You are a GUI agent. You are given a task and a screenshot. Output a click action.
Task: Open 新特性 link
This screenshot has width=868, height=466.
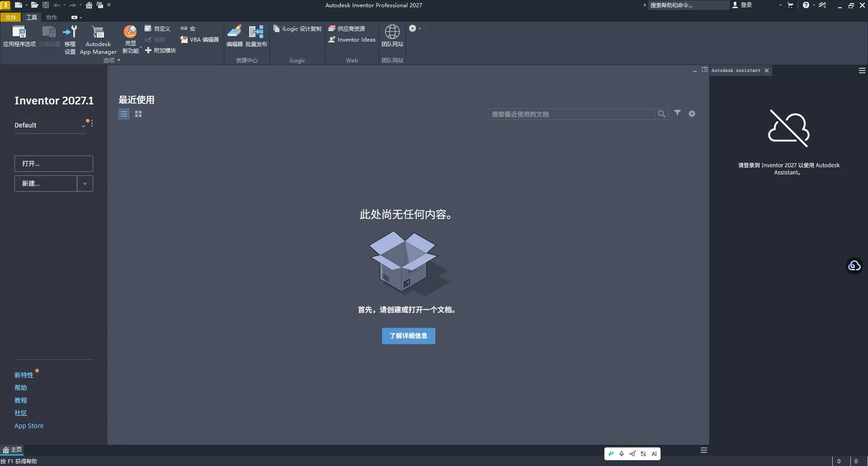point(24,375)
